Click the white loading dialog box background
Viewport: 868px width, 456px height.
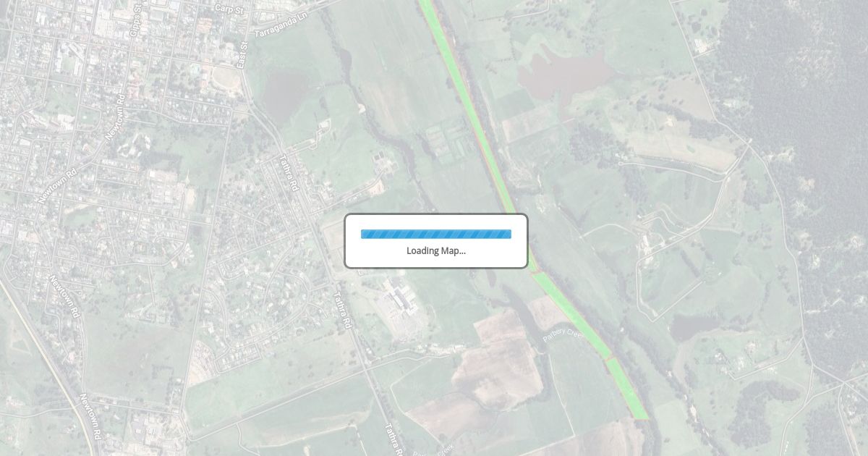point(436,241)
